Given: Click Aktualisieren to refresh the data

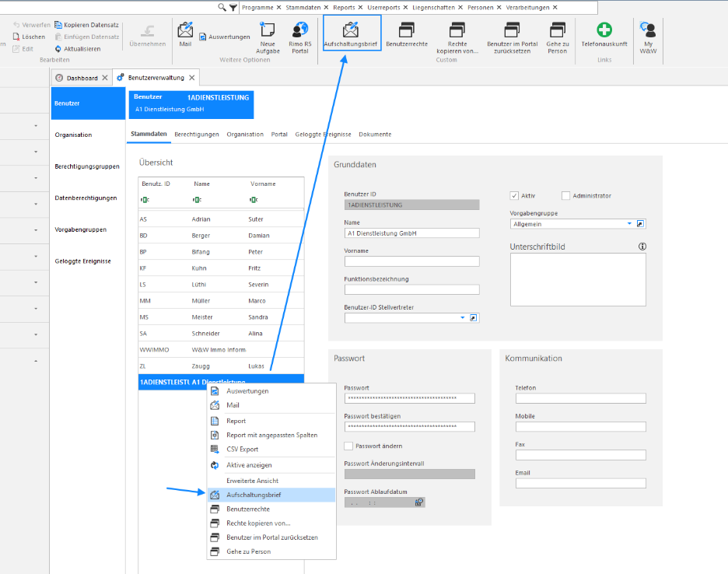Looking at the screenshot, I should click(78, 49).
